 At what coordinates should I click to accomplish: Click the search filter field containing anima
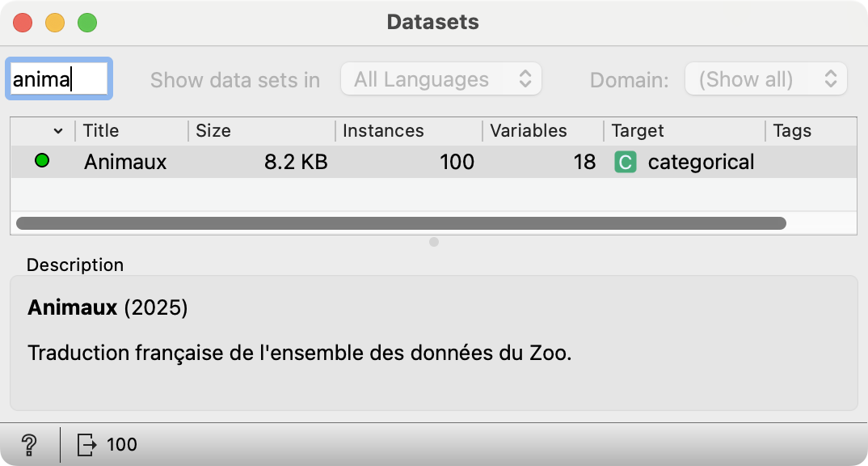click(59, 79)
